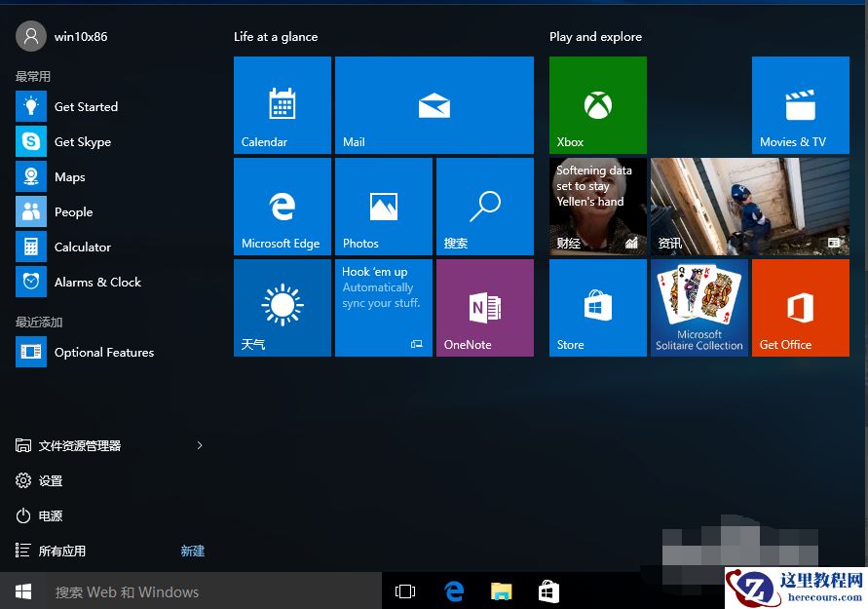Open the Get Office tile
The width and height of the screenshot is (868, 609).
(x=800, y=308)
